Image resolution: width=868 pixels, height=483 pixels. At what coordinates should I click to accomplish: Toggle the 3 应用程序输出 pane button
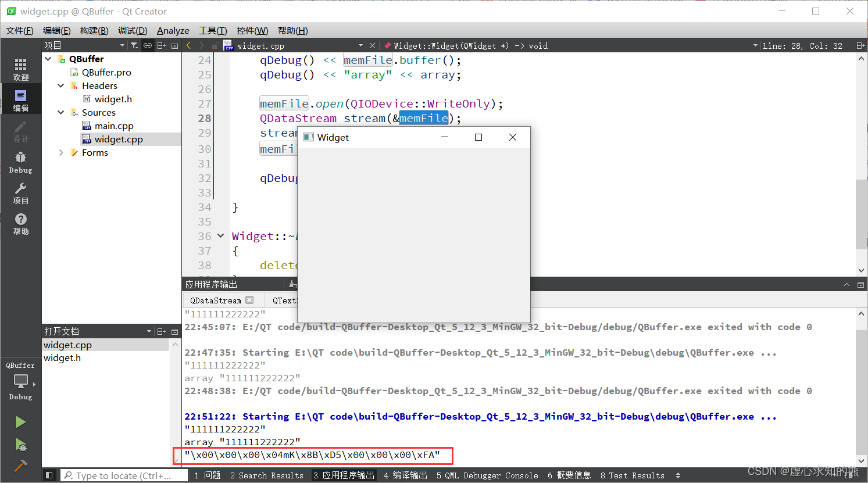(x=344, y=475)
